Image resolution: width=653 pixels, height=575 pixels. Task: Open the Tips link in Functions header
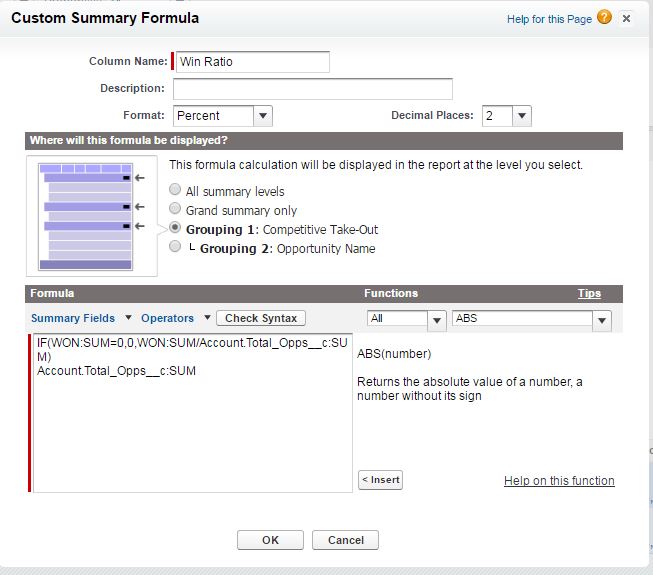(x=589, y=294)
